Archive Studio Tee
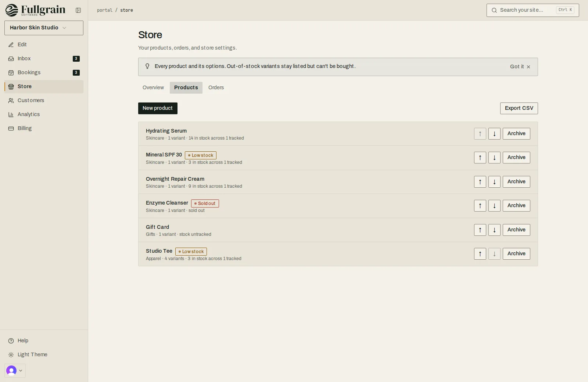Image resolution: width=588 pixels, height=382 pixels. [x=516, y=254]
